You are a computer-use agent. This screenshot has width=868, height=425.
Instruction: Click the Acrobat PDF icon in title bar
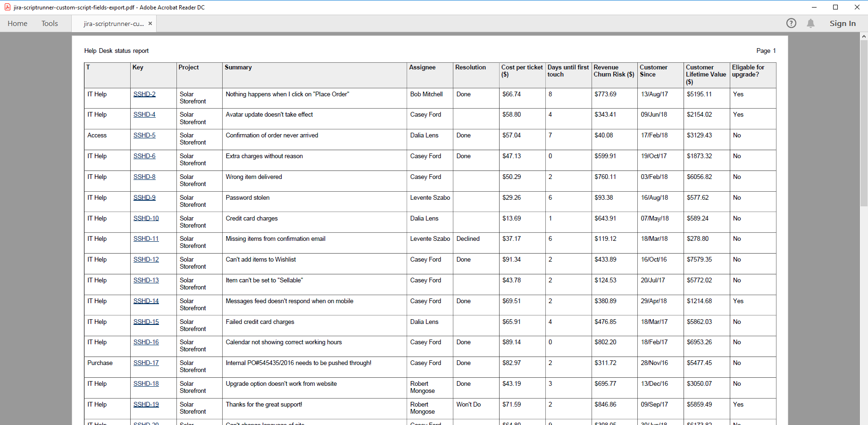pyautogui.click(x=7, y=7)
